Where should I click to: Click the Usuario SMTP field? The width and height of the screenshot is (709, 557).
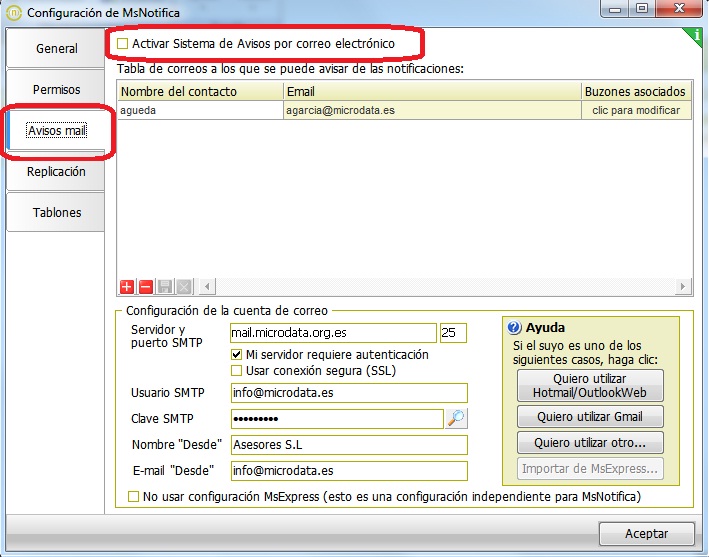click(349, 393)
